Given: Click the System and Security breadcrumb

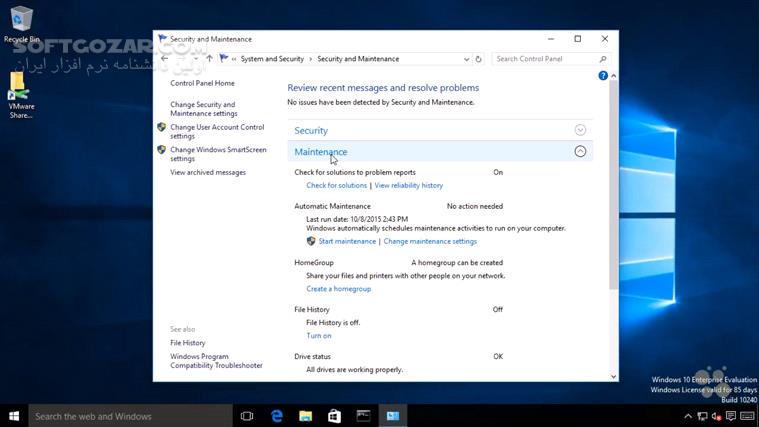Looking at the screenshot, I should (x=272, y=59).
